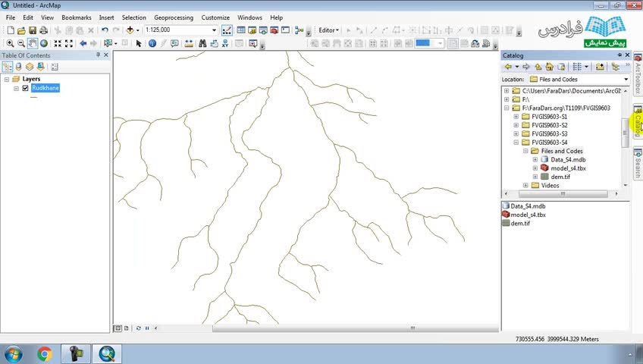Collapse the Files and Codes folder
643x364 pixels.
[x=525, y=151]
